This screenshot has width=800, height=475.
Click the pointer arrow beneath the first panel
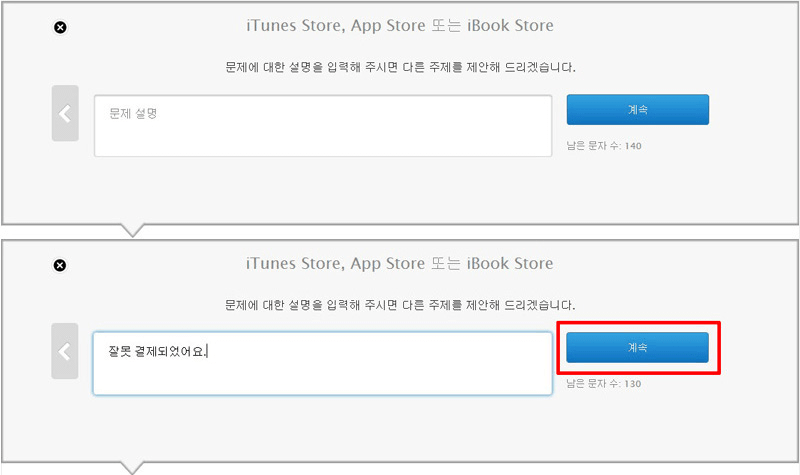pyautogui.click(x=133, y=230)
